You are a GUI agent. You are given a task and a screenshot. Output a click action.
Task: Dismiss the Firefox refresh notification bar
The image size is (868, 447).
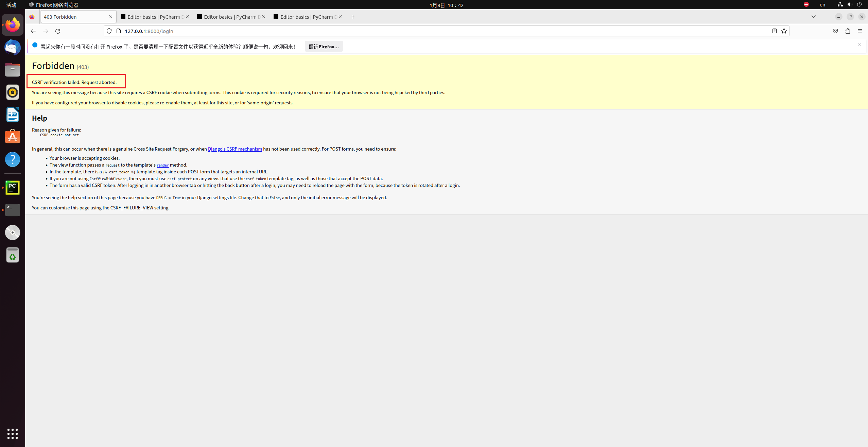coord(859,45)
